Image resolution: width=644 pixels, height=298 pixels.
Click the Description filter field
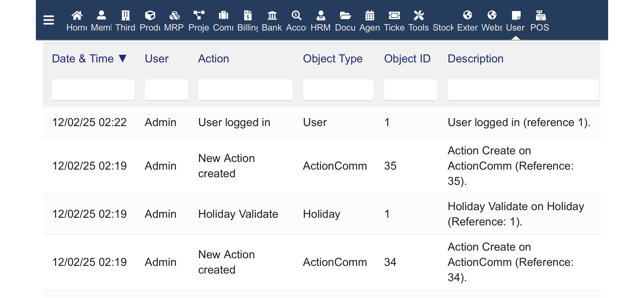(523, 90)
